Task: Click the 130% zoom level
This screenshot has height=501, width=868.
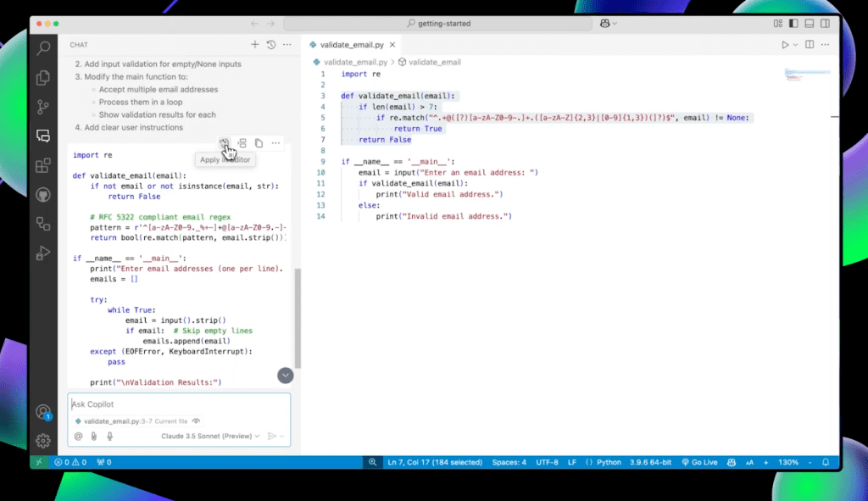Action: coord(788,462)
